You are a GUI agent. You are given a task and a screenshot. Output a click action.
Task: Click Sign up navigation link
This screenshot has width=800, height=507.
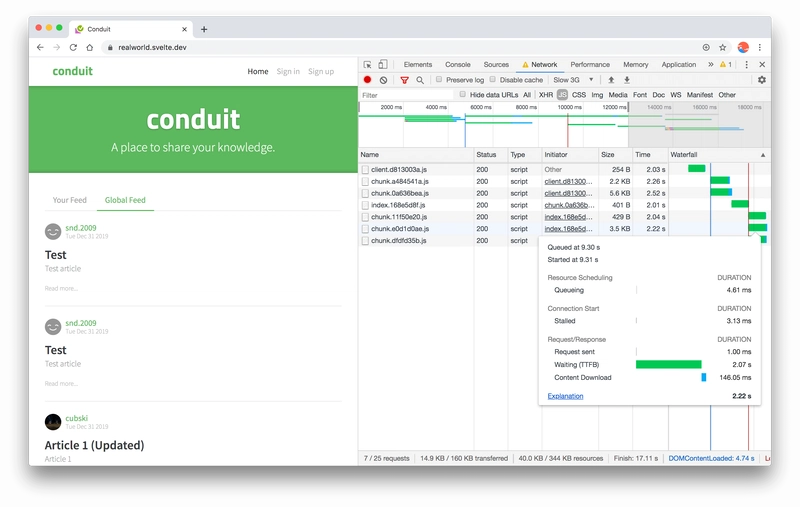click(321, 71)
